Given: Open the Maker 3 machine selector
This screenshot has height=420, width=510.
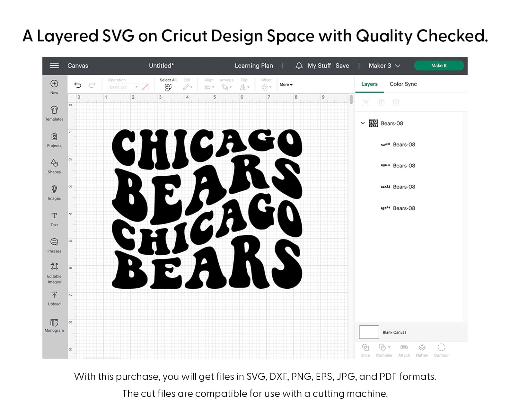Looking at the screenshot, I should pos(384,66).
